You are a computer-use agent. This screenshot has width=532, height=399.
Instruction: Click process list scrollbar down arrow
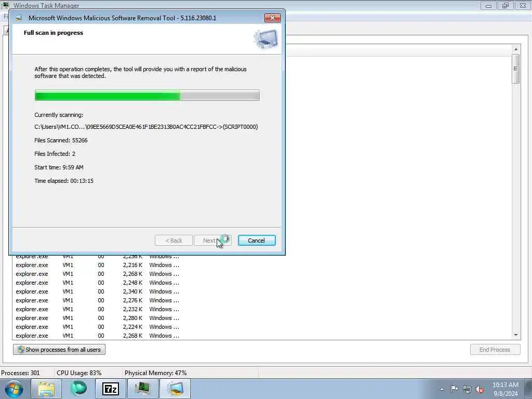click(x=516, y=335)
